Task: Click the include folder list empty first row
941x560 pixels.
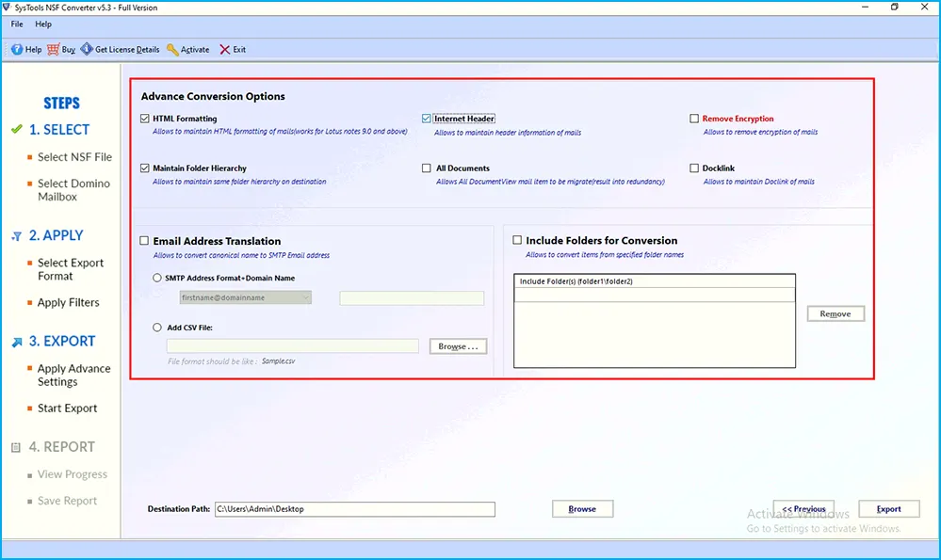Action: click(654, 295)
